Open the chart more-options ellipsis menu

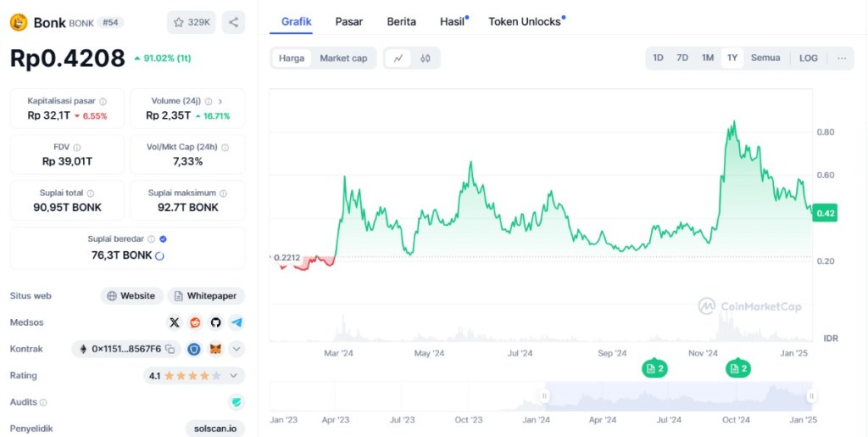pyautogui.click(x=841, y=58)
